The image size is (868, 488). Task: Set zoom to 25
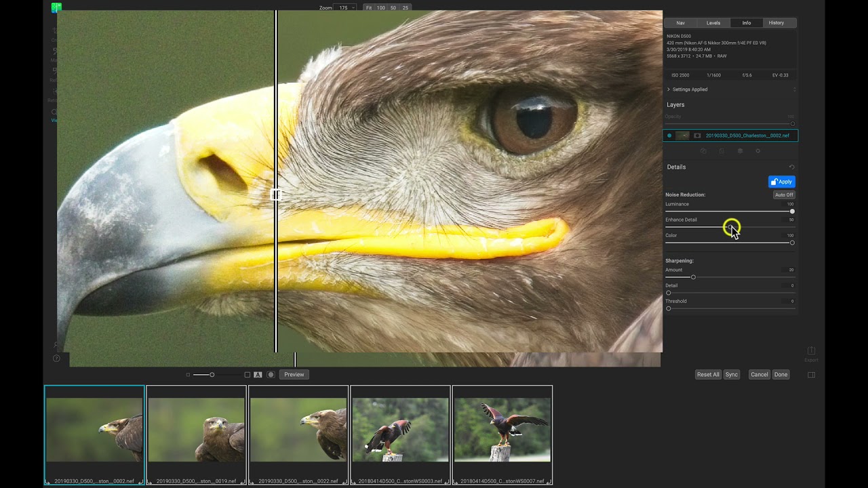point(406,7)
